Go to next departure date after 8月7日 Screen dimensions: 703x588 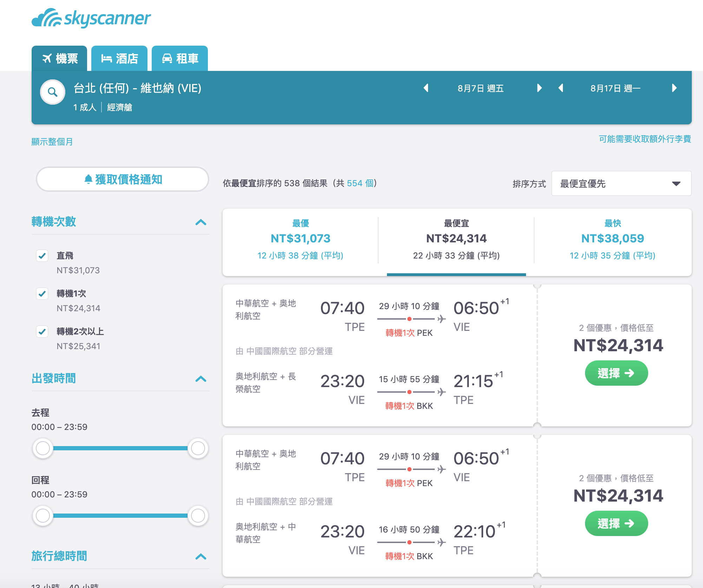coord(539,88)
